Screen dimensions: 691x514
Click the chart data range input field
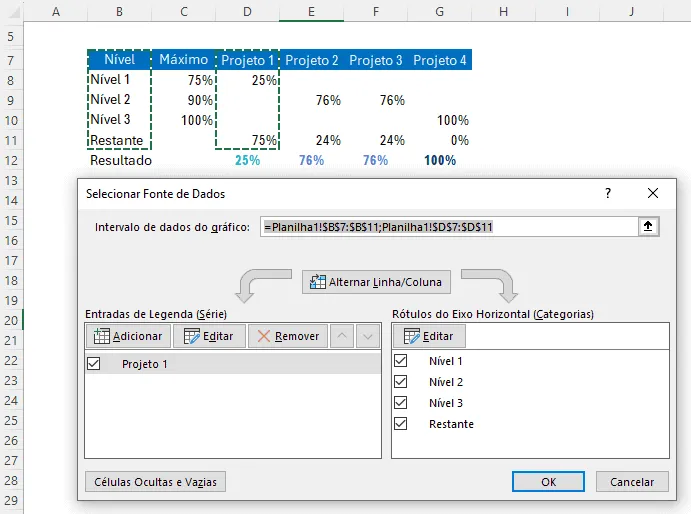[449, 227]
